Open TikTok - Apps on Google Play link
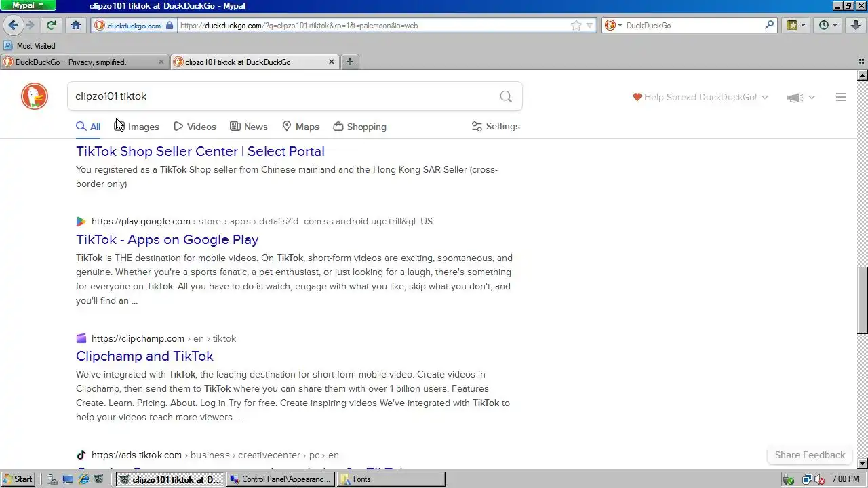Image resolution: width=868 pixels, height=488 pixels. tap(167, 239)
